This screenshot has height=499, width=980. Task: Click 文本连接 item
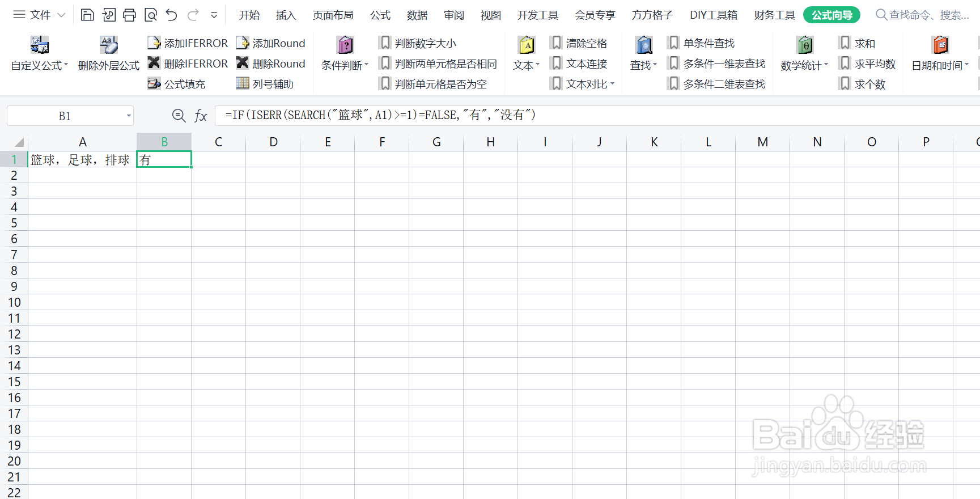(579, 64)
